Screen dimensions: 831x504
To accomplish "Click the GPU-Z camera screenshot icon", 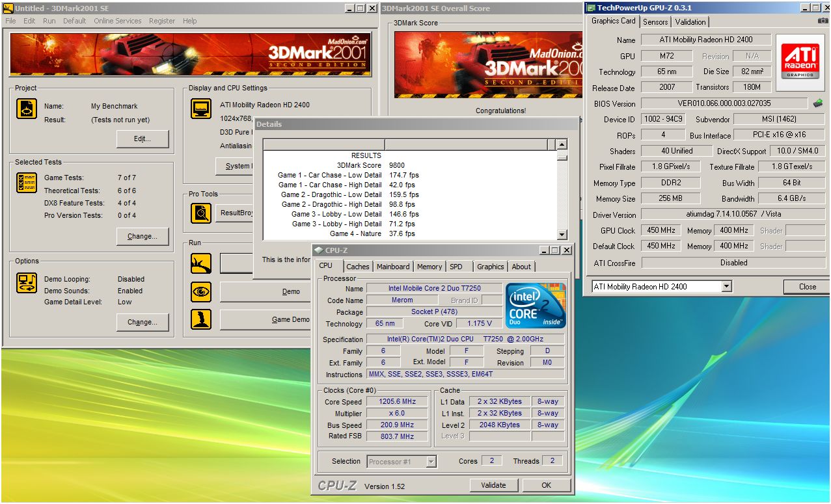I will click(x=823, y=21).
